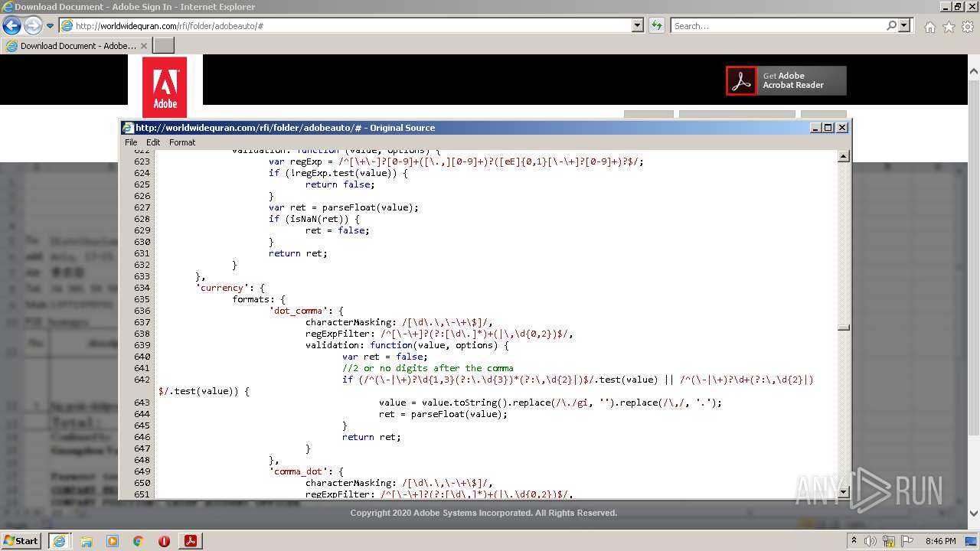This screenshot has width=980, height=551.
Task: Click the Refresh page icon
Action: 657,26
